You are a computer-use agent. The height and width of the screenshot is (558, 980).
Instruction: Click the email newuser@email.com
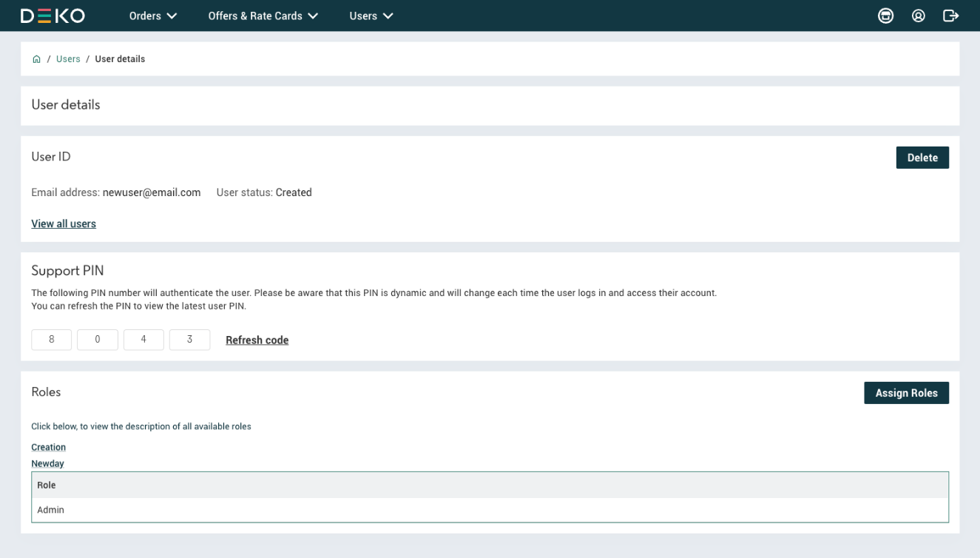pos(152,192)
